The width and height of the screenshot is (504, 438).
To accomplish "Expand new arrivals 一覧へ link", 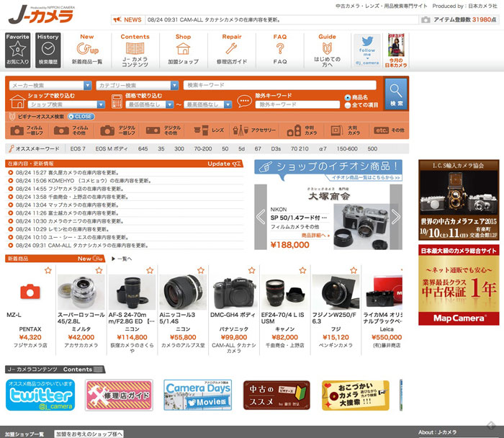I will [122, 259].
